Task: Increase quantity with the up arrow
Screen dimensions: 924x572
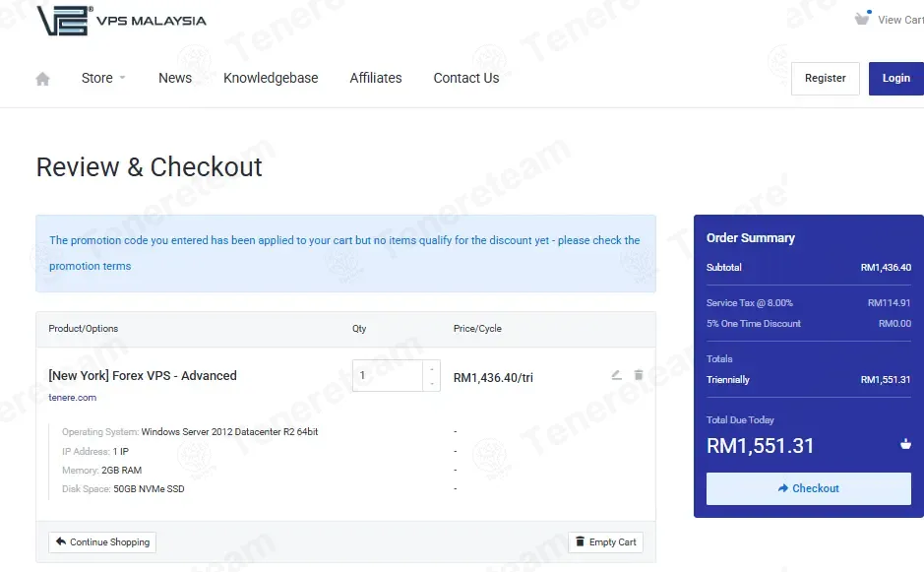Action: 432,369
